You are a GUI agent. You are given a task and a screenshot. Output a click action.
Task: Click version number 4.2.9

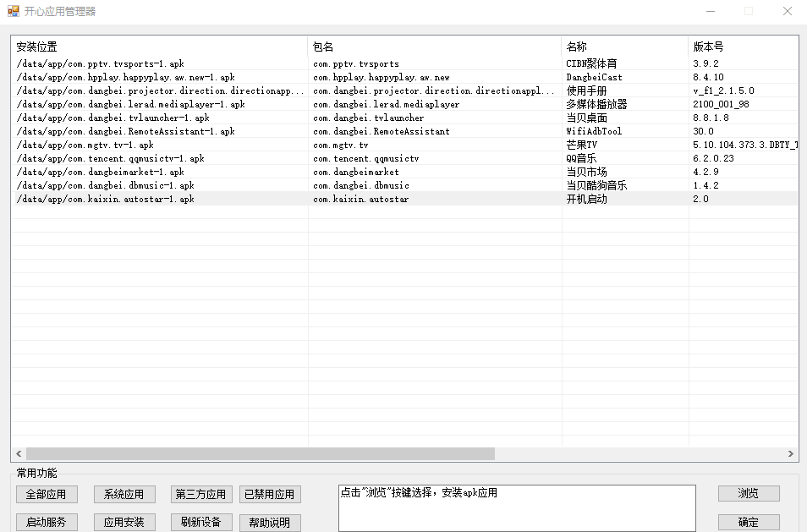pyautogui.click(x=705, y=172)
